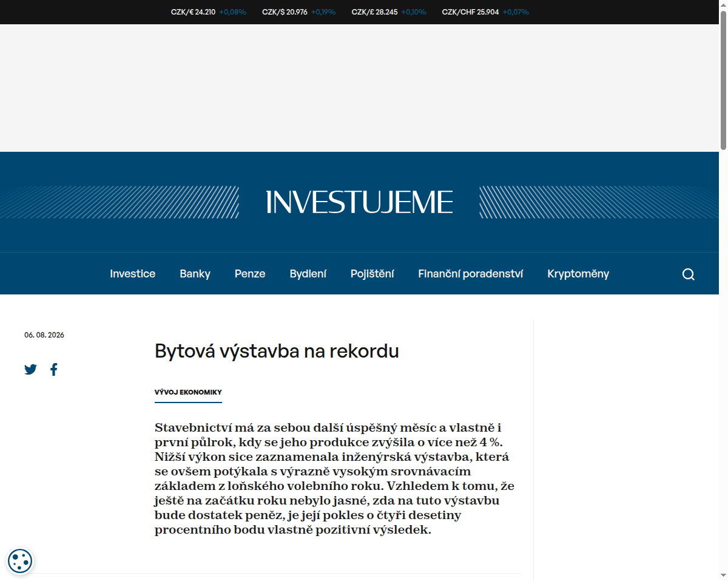
Task: Click the +0,07% change next to CZK/CHF
Action: (x=516, y=12)
